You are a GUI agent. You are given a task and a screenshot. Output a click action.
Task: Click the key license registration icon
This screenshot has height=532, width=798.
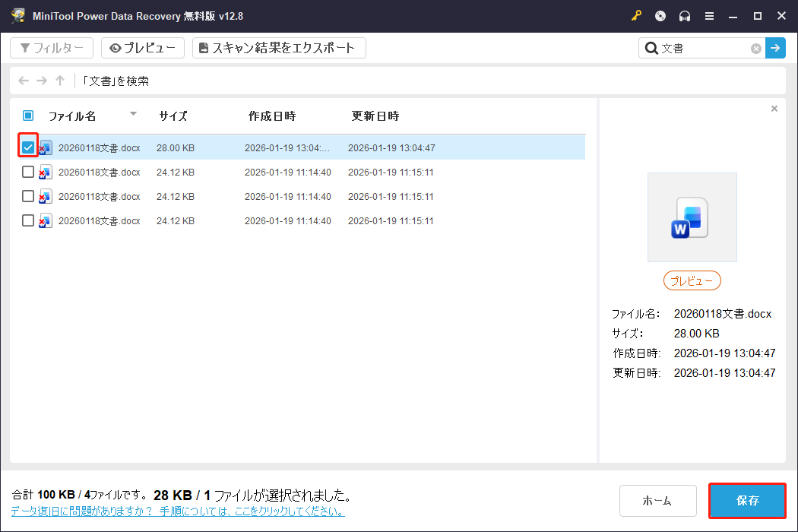click(x=636, y=15)
